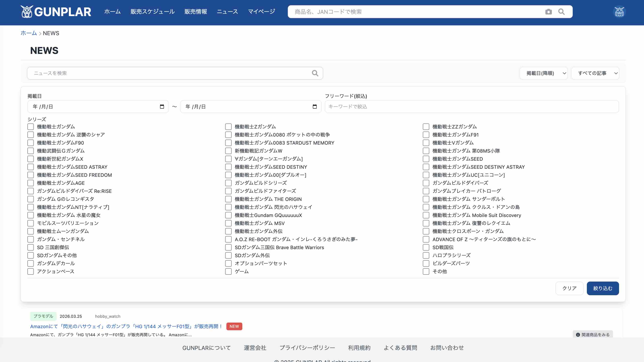Tick SD戦国伝 checkbox
The height and width of the screenshot is (362, 644).
426,247
